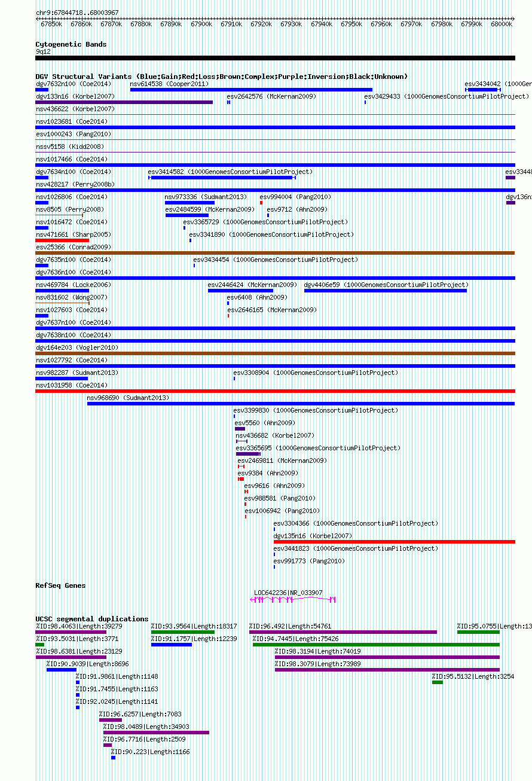Click the chr9:67844718..68003967 position label
Viewport: 532px width, 781px height.
click(x=77, y=13)
